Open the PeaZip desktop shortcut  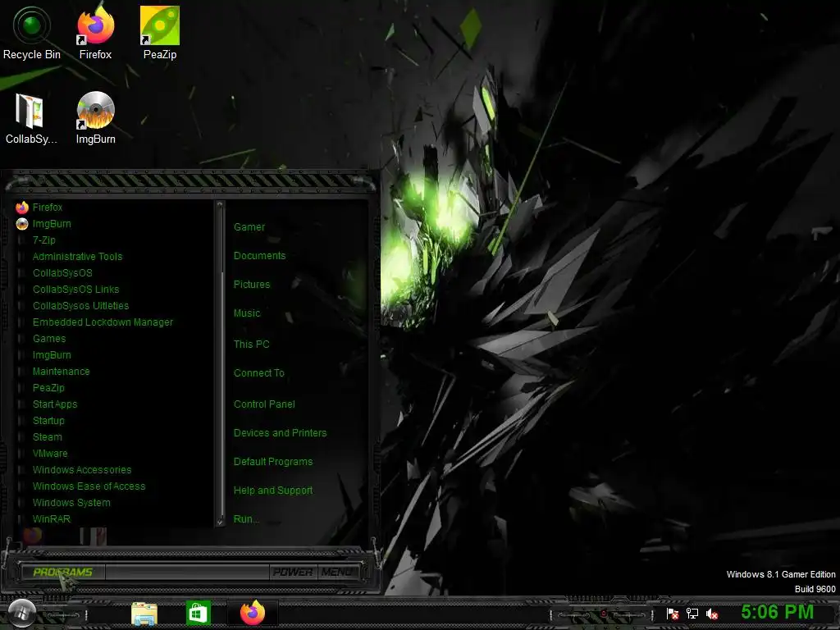pyautogui.click(x=160, y=33)
